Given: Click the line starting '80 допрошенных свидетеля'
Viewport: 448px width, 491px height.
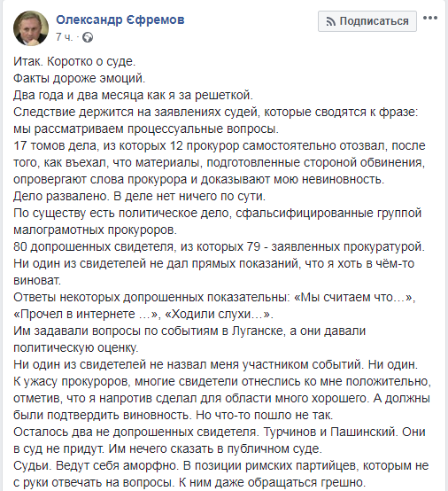Looking at the screenshot, I should pyautogui.click(x=220, y=247).
